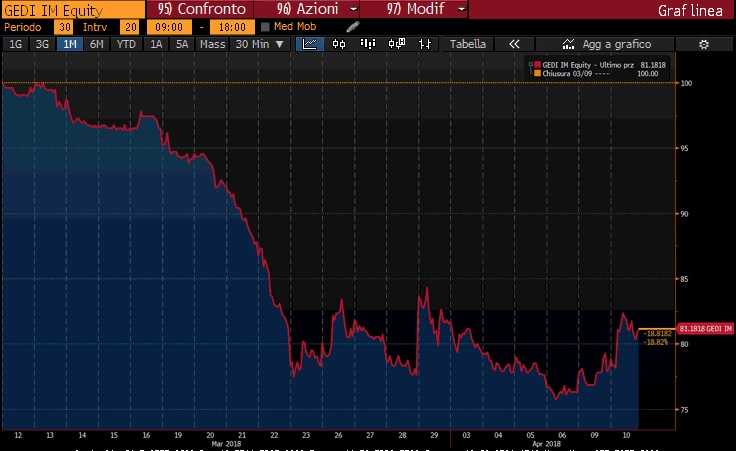736x451 pixels.
Task: Select the YTD period tab
Action: pyautogui.click(x=126, y=44)
